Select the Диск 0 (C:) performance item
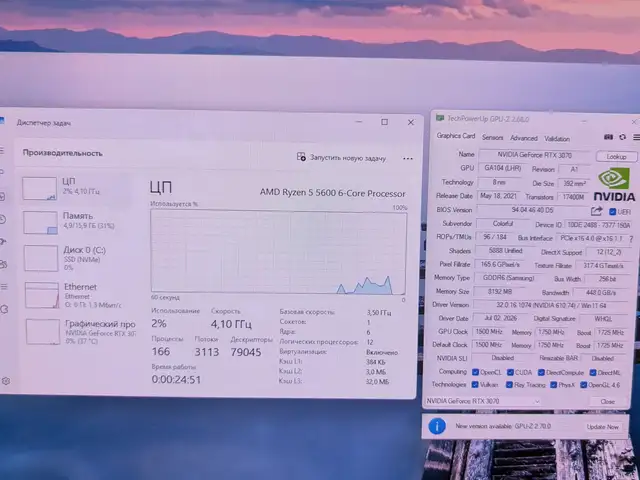640x480 pixels. click(78, 258)
